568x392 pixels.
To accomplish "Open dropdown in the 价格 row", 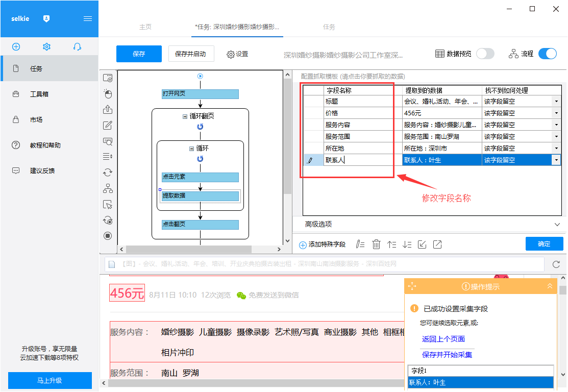I will point(556,113).
